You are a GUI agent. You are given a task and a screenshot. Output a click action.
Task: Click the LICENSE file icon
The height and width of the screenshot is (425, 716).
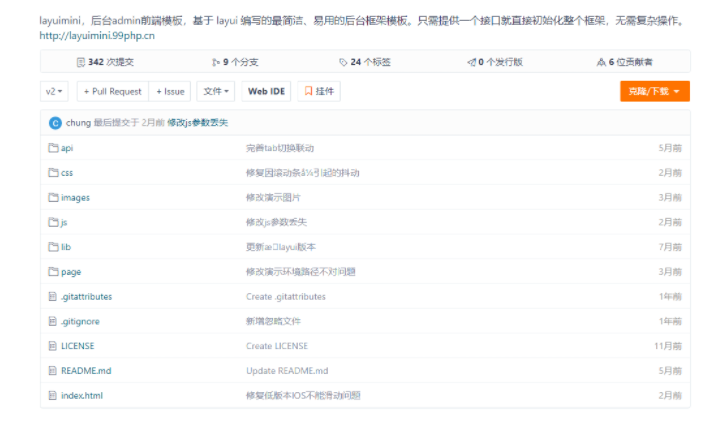pyautogui.click(x=53, y=346)
